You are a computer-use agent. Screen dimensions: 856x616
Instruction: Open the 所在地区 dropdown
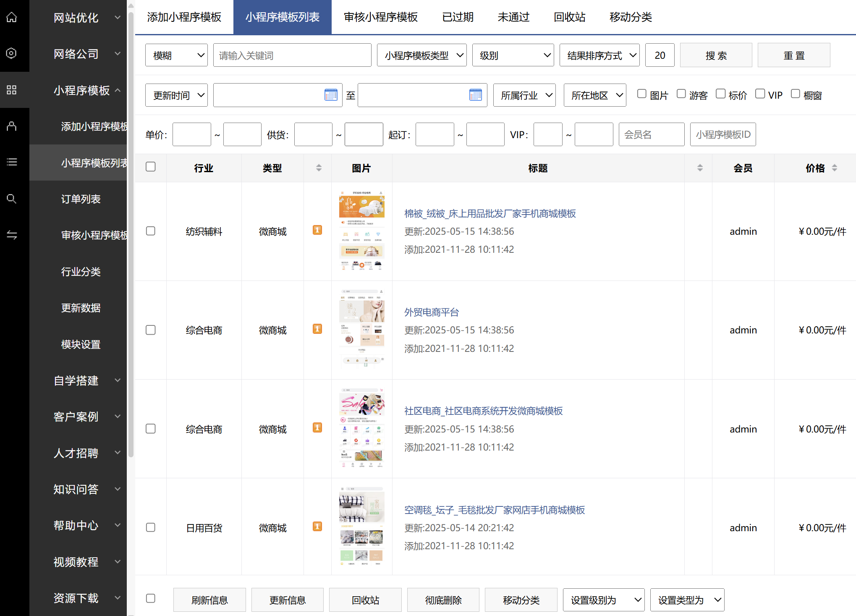[595, 95]
